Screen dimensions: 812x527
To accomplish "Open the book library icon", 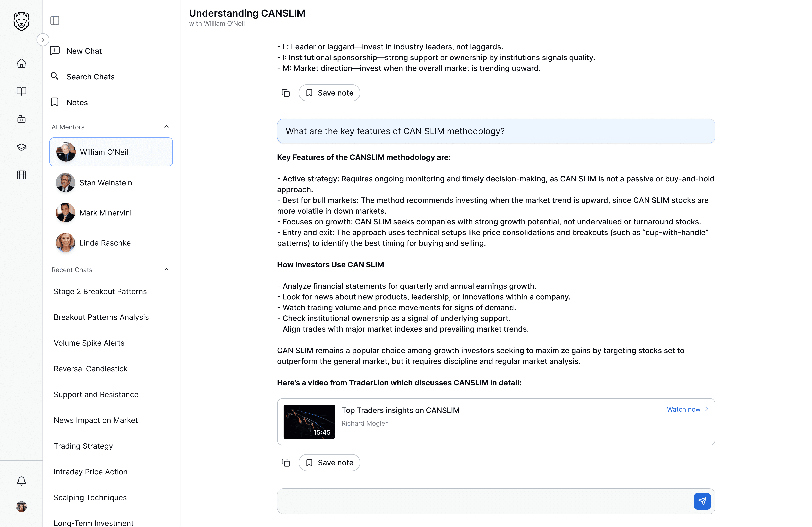I will (x=21, y=91).
